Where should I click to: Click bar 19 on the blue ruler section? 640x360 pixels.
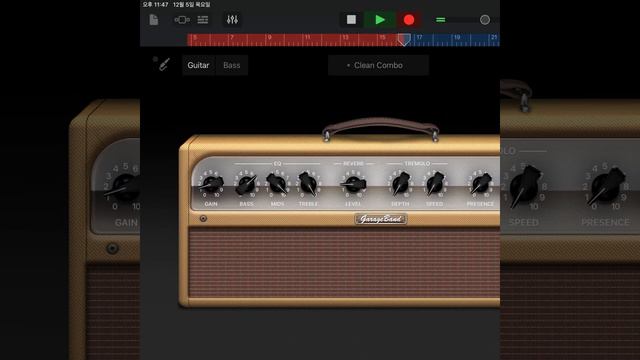click(x=457, y=38)
